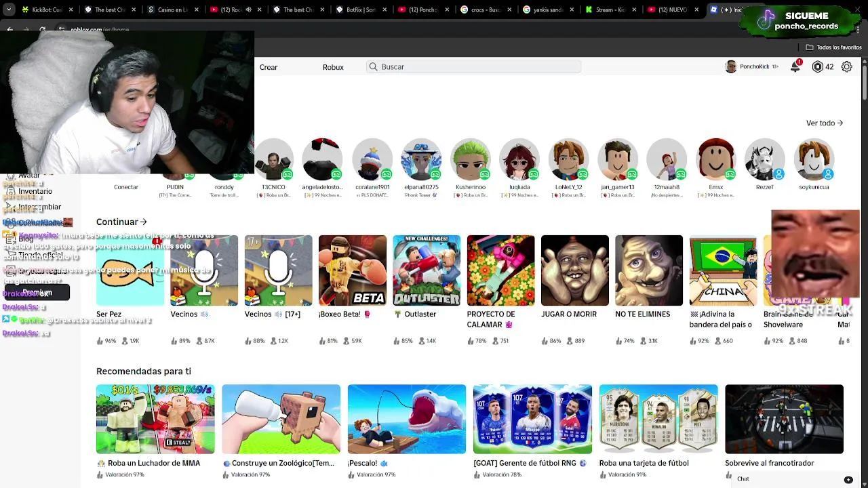
Task: Click the Conectar friends label
Action: click(126, 187)
